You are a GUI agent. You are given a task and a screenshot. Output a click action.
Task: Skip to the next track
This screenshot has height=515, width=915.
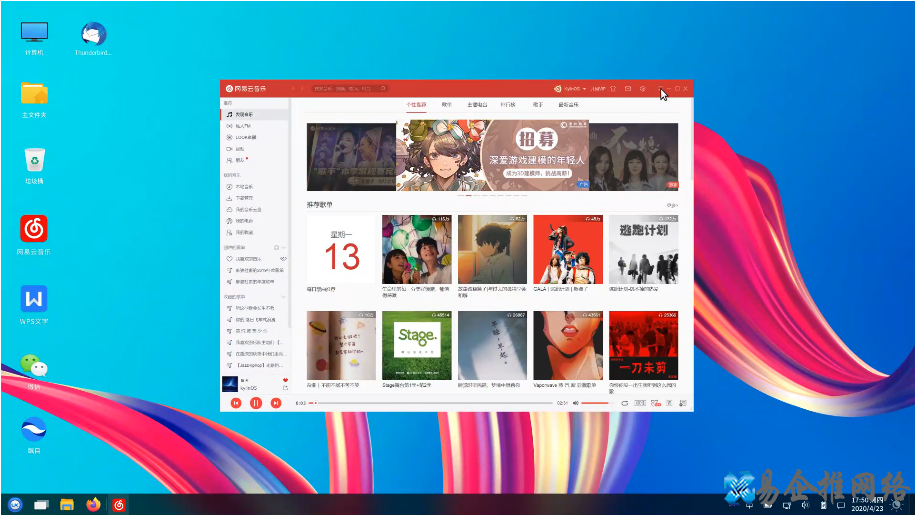pos(276,402)
